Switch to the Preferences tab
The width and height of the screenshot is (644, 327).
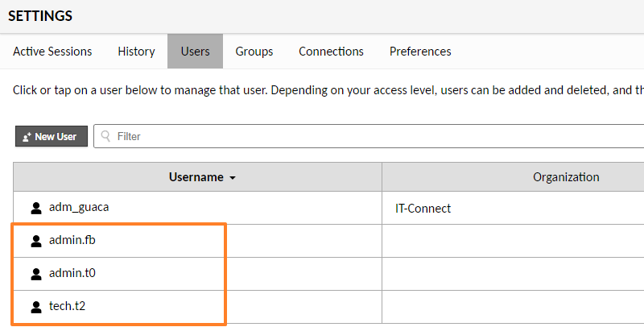click(x=420, y=52)
